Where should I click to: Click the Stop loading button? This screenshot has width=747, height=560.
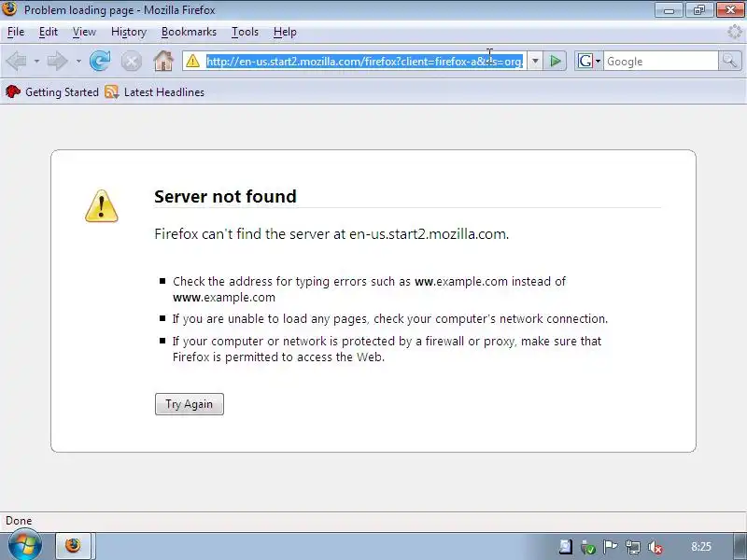point(131,62)
